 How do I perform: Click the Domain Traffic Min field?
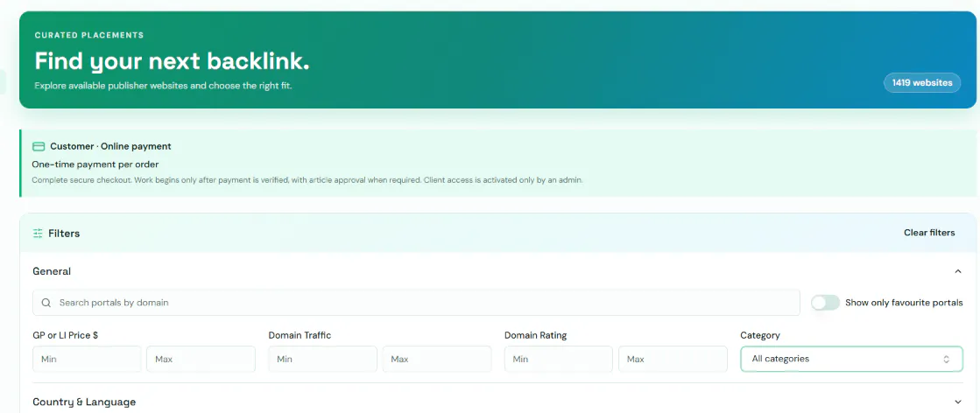tap(322, 360)
